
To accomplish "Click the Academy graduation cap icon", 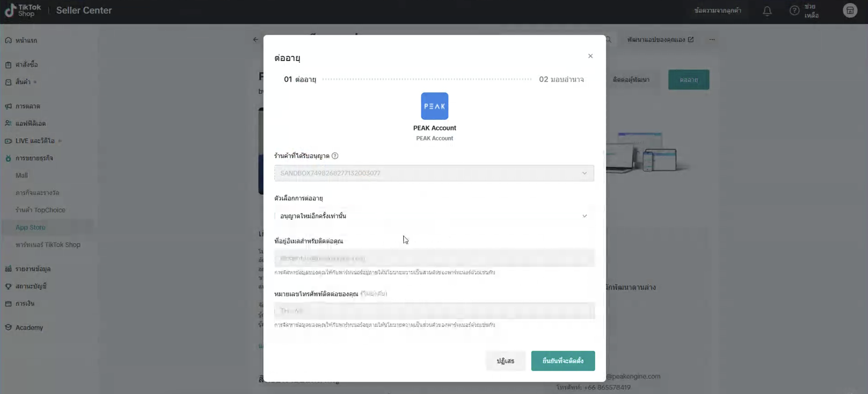I will tap(8, 327).
